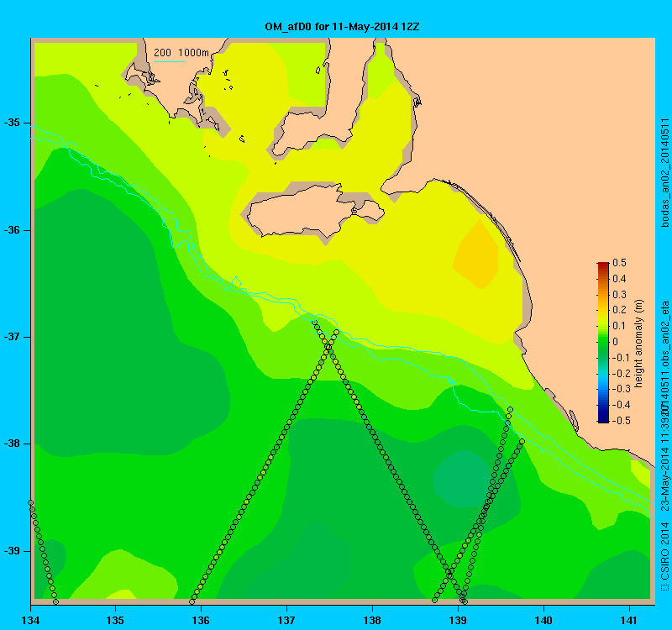Click the colorbar label -0.1

(x=620, y=358)
